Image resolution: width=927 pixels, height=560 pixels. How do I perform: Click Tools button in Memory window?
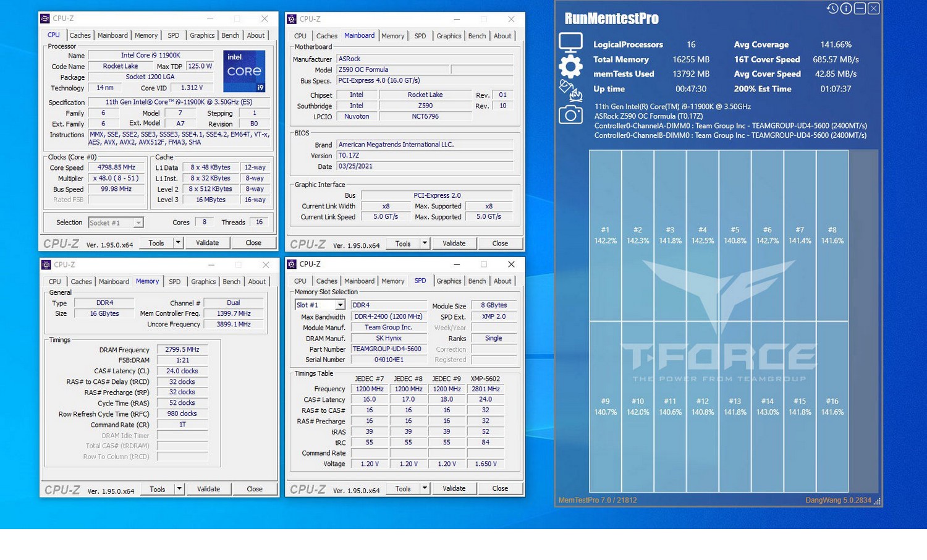coord(158,489)
